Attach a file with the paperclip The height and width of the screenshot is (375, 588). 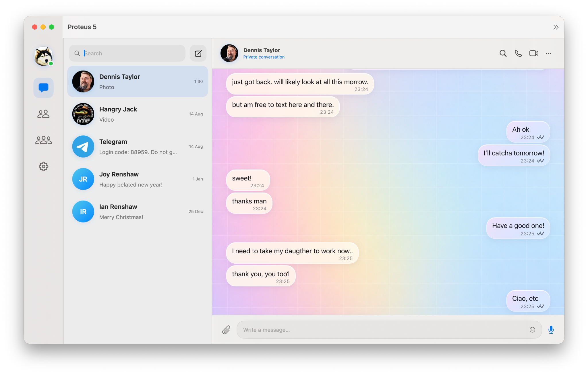[x=226, y=330]
